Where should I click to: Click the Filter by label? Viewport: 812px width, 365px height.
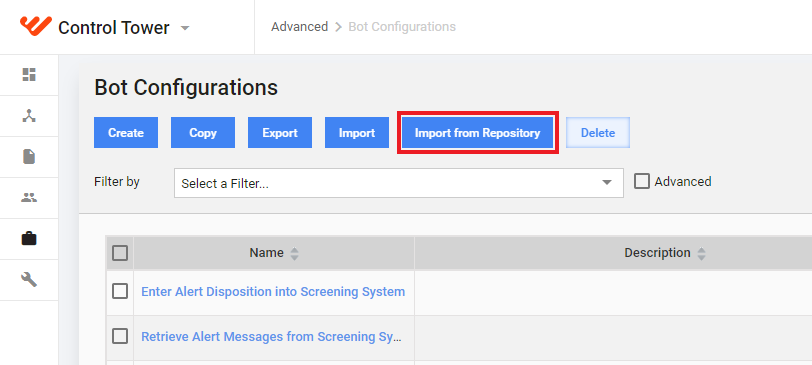click(117, 182)
